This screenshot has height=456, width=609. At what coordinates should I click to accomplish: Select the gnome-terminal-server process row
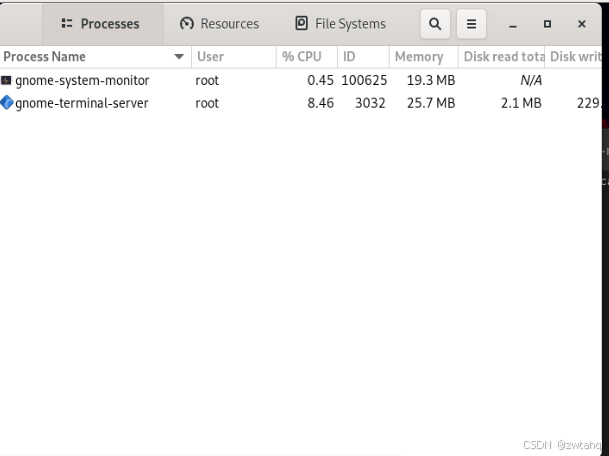coord(301,103)
